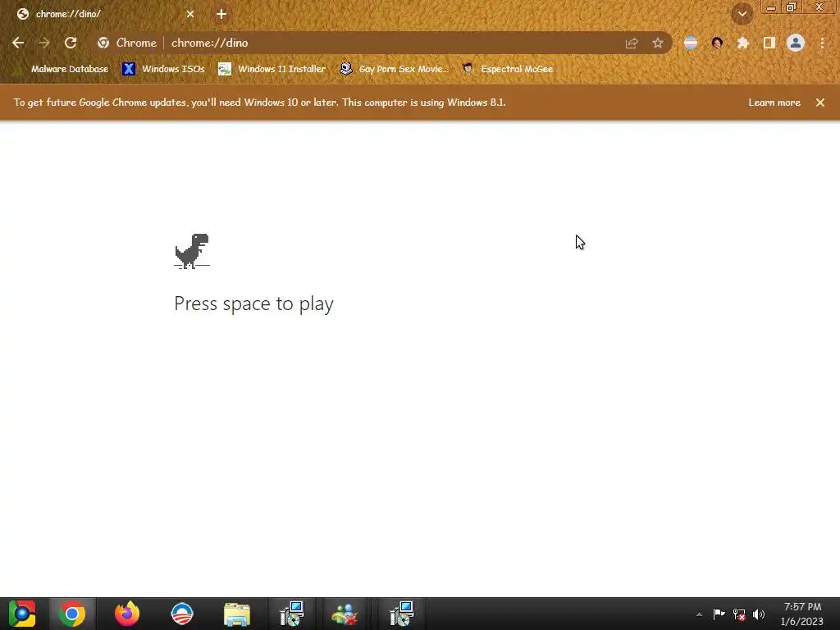Click the pixel dinosaur to start game
Image resolution: width=840 pixels, height=630 pixels.
coord(192,251)
